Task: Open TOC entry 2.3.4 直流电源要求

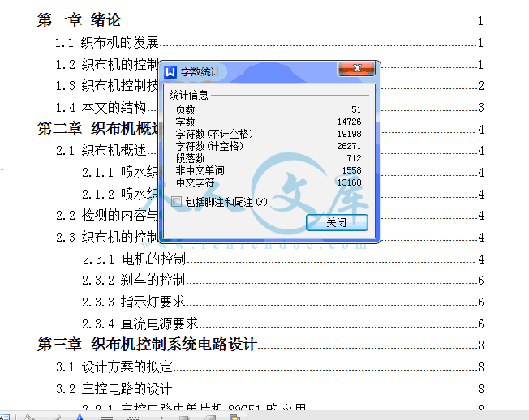Action: point(140,324)
